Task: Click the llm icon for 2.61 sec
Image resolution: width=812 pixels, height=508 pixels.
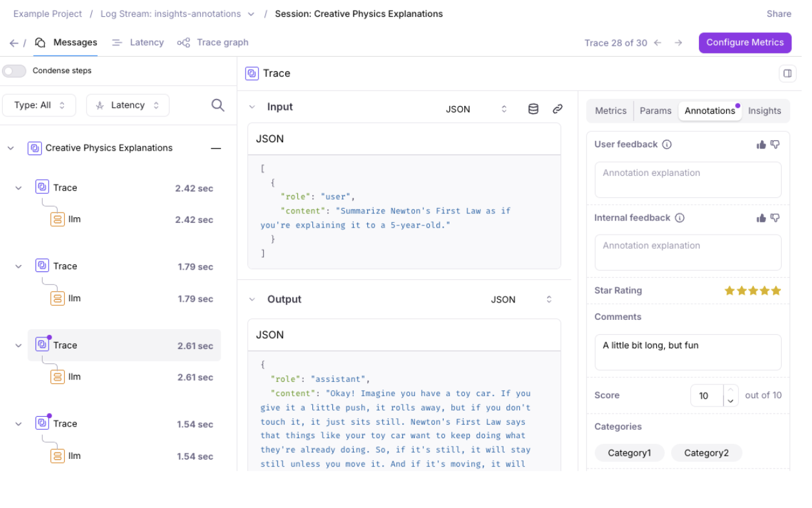Action: coord(58,377)
